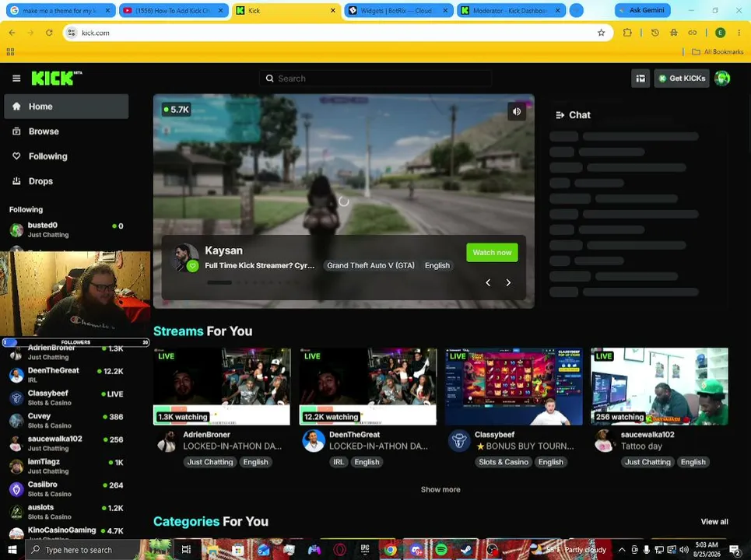Open the layout panel icon beside Get KICKs
Image resolution: width=751 pixels, height=560 pixels.
640,79
